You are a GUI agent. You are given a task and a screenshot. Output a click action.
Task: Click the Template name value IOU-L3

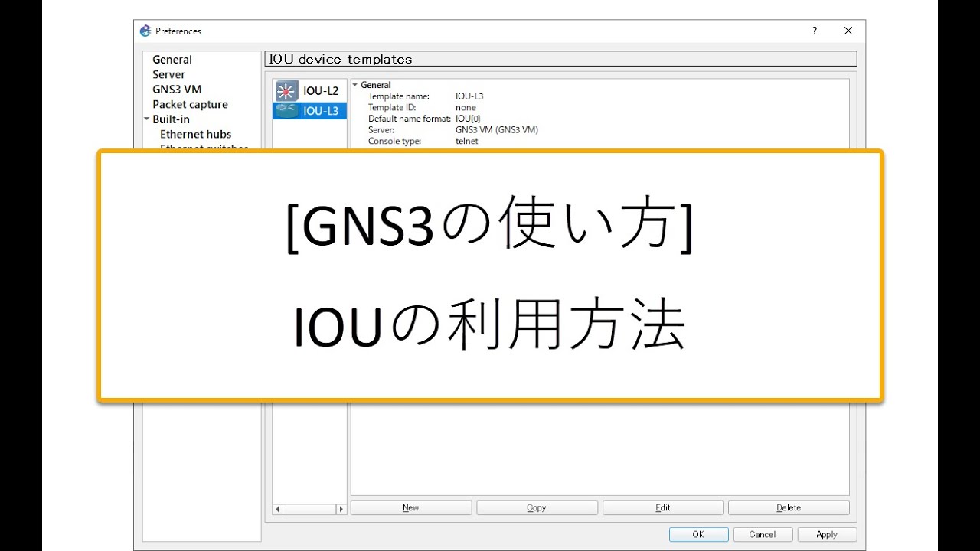(469, 96)
